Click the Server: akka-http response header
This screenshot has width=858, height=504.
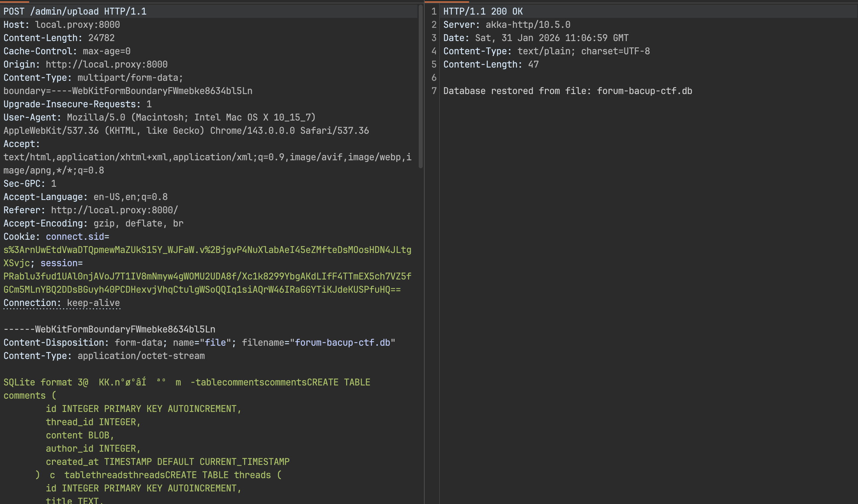(507, 25)
